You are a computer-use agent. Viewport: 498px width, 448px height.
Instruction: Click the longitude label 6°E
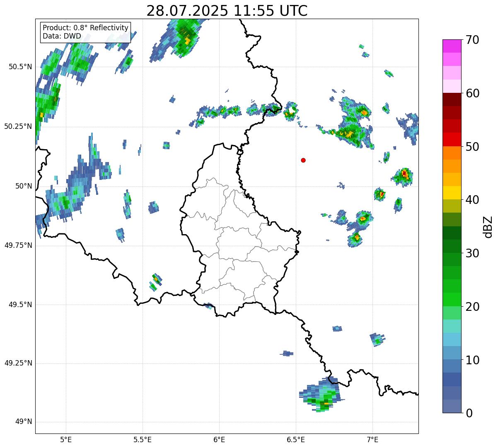pyautogui.click(x=220, y=439)
